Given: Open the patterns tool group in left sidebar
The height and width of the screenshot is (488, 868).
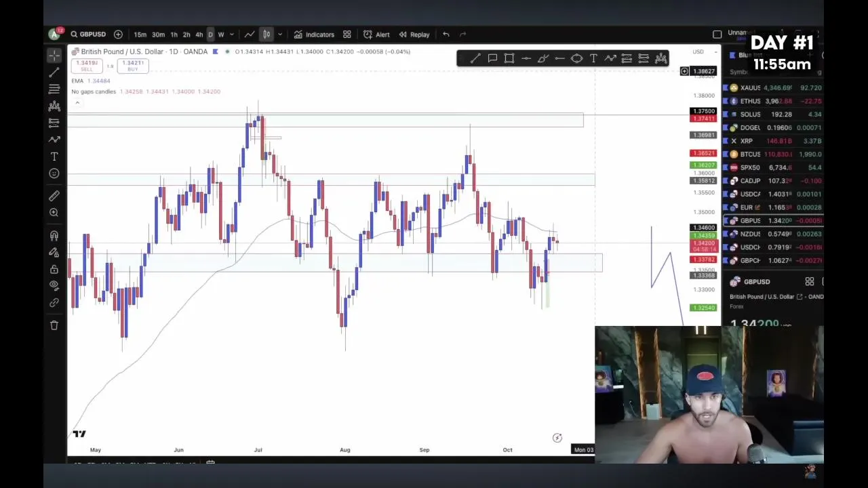Looking at the screenshot, I should point(54,106).
